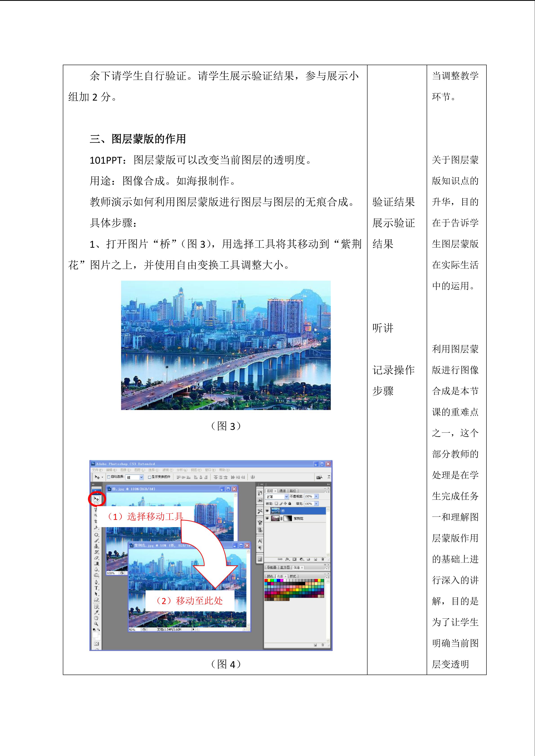Viewport: 535px width, 756px height.
Task: Open the 图像 menu
Action: pos(126,470)
